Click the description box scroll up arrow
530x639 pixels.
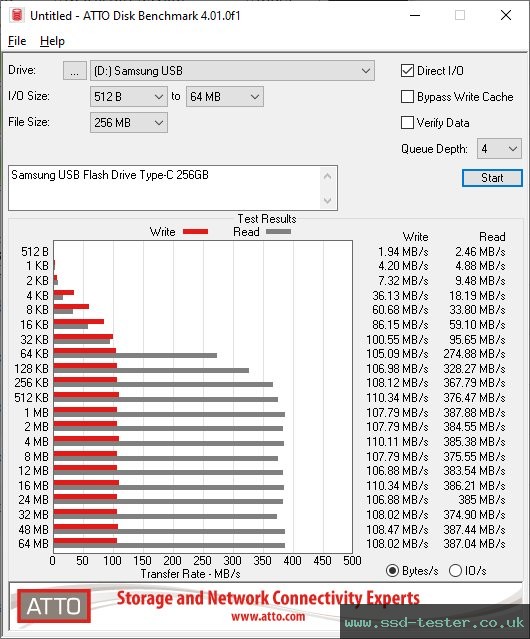[328, 176]
